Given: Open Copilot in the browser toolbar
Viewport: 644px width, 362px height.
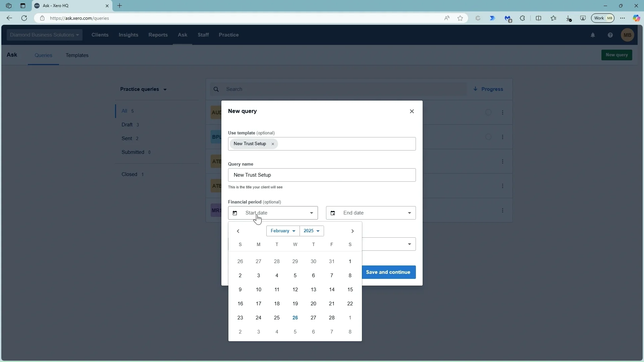Looking at the screenshot, I should 636,18.
